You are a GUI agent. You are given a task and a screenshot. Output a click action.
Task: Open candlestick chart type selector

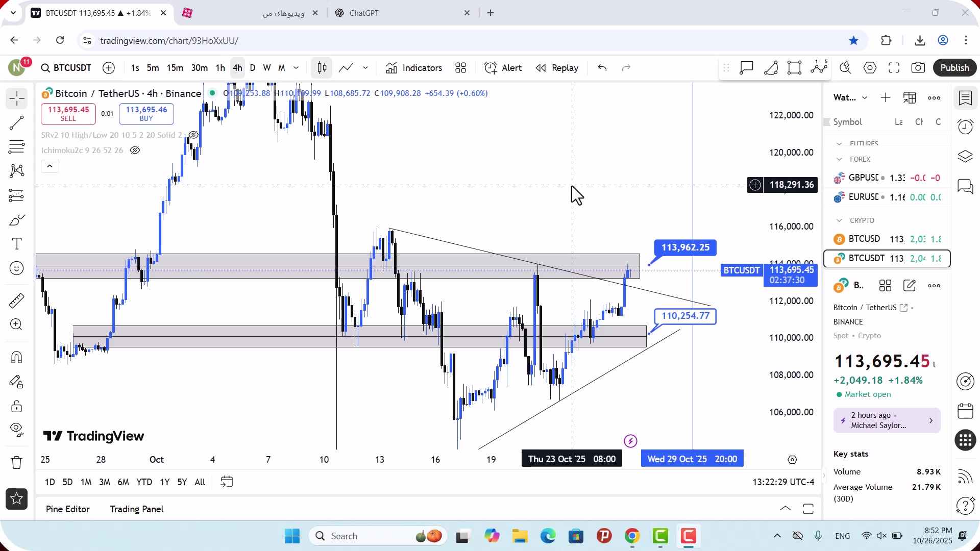point(322,68)
